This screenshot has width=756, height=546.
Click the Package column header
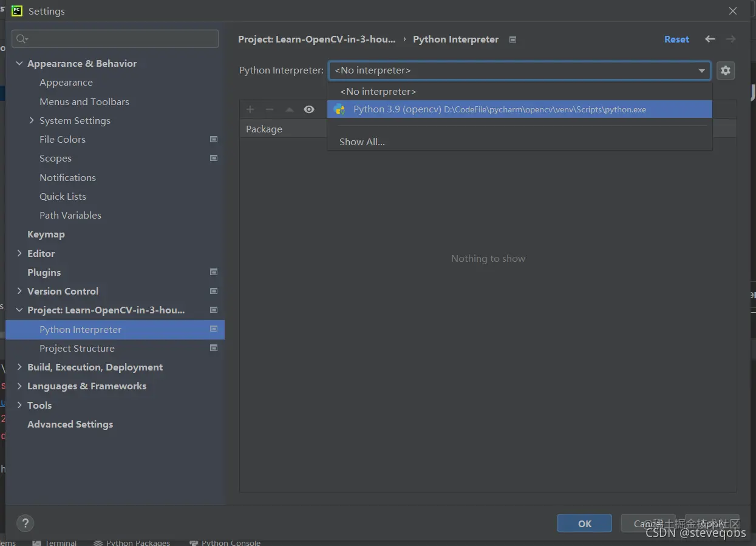click(264, 129)
